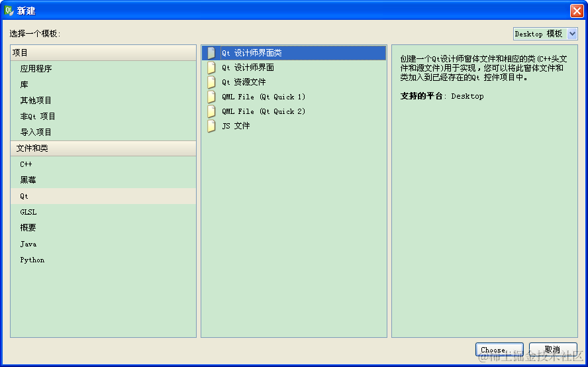588x367 pixels.
Task: Select 其他项目 category
Action: 103,100
